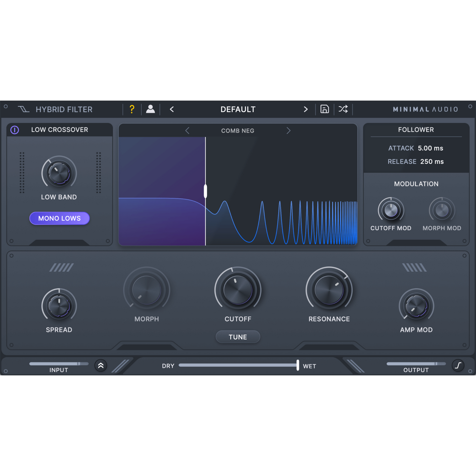Screen dimensions: 476x476
Task: Click the Hybrid Filter logo icon
Action: (23, 109)
